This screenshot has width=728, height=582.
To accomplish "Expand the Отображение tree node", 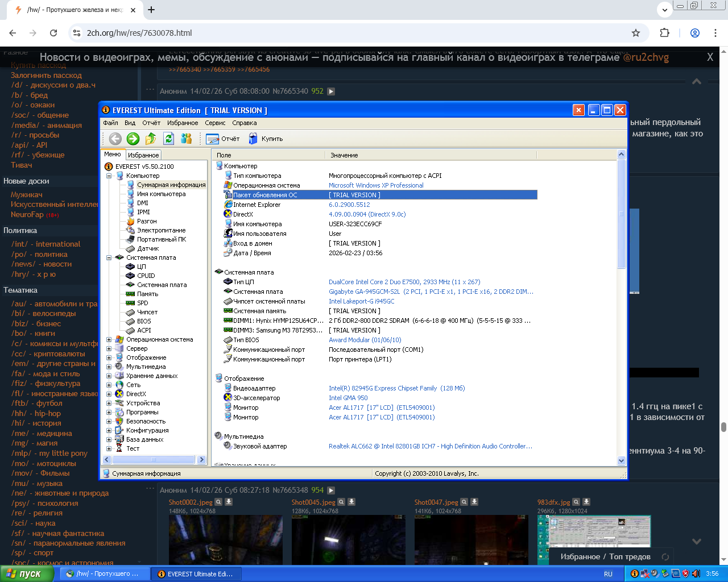I will (x=109, y=357).
